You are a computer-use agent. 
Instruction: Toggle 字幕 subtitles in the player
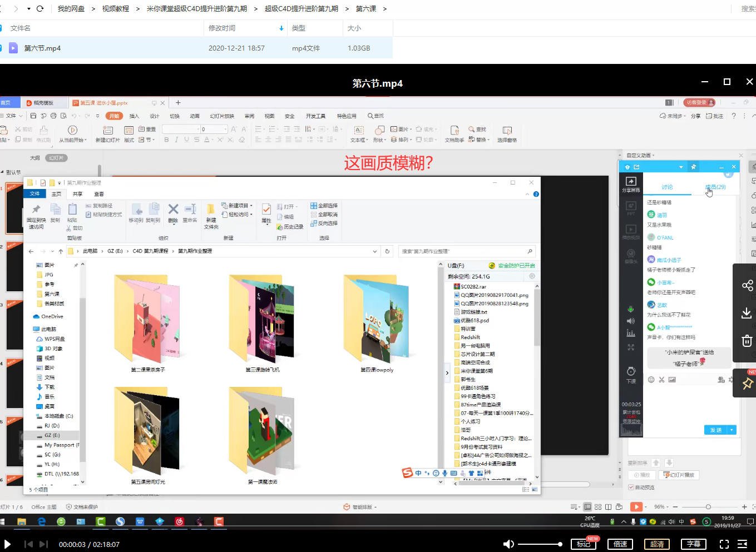[693, 544]
